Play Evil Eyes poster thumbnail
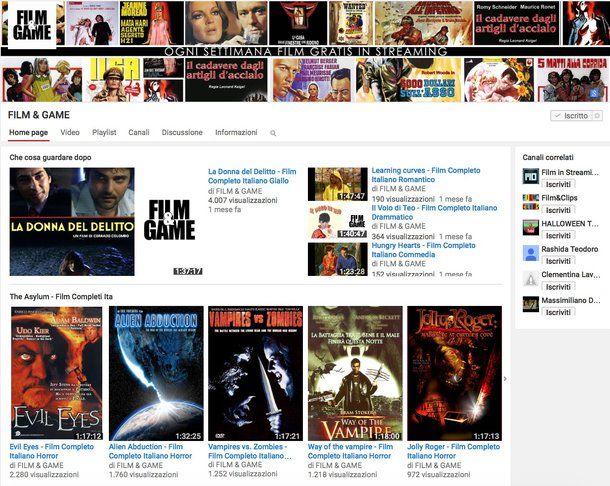Screen dimensions: 610x486 pyautogui.click(x=57, y=374)
